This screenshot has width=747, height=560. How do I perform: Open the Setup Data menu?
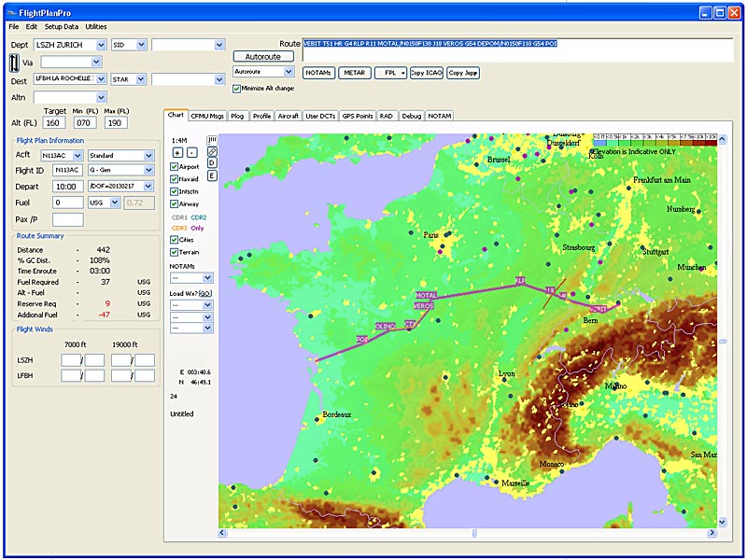click(x=62, y=27)
